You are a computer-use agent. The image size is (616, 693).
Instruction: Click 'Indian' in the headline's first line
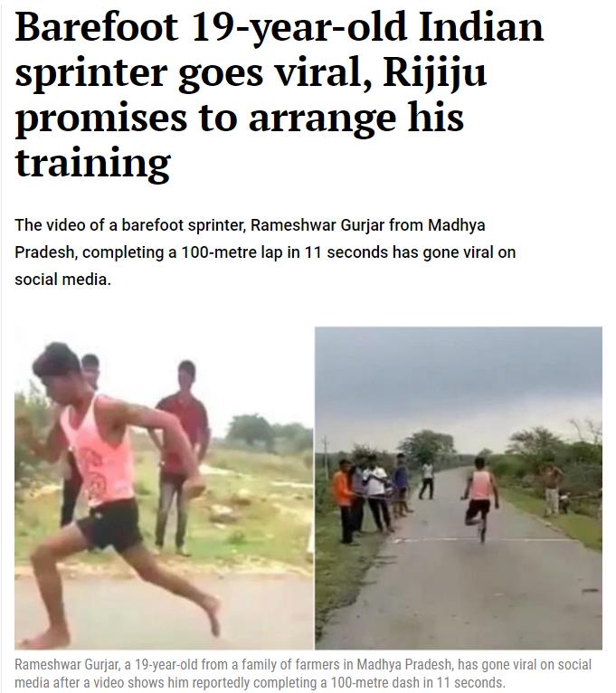[x=481, y=26]
